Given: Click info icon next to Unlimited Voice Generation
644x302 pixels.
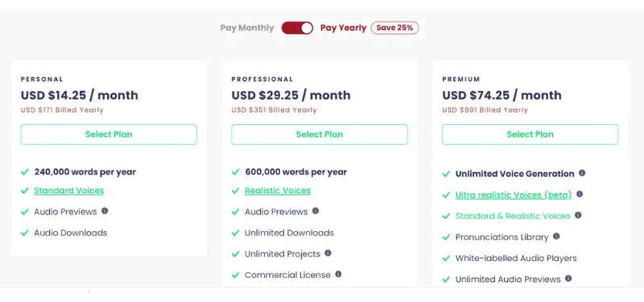Looking at the screenshot, I should pos(582,173).
